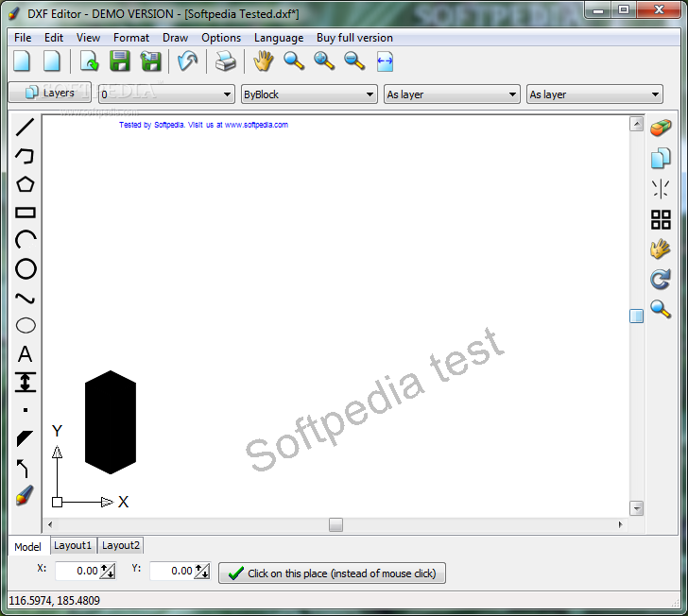Open the Draw menu
Screen dimensions: 688x616
pyautogui.click(x=175, y=38)
